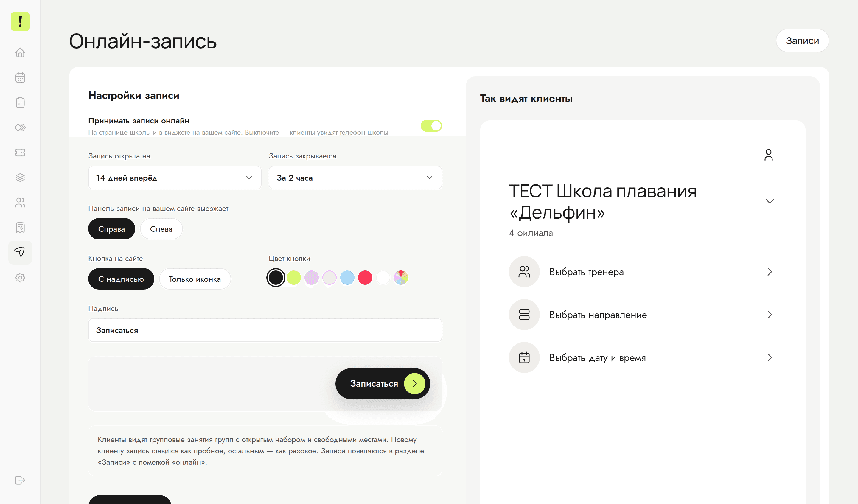
Task: Pick the lilac purple color swatch
Action: click(311, 278)
